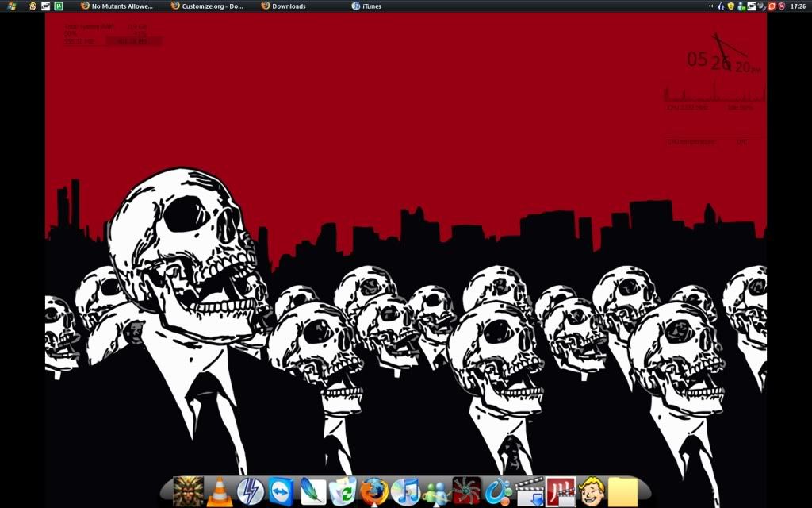Image resolution: width=812 pixels, height=508 pixels.
Task: Launch iTunes from the dock
Action: 405,491
